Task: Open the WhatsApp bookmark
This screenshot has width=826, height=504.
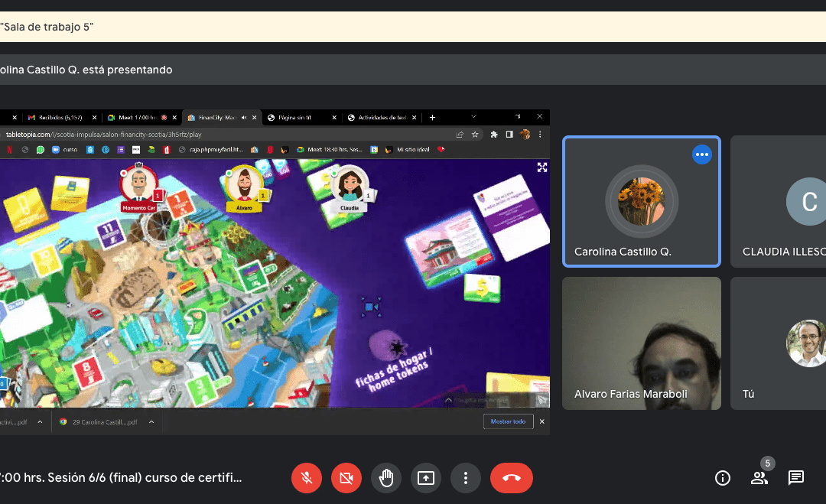Action: [x=40, y=150]
